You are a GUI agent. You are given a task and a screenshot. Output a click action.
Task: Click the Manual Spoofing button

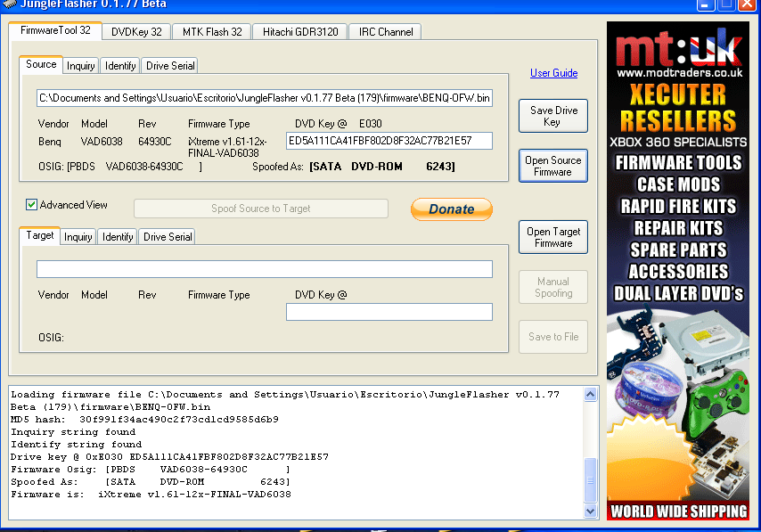(553, 287)
